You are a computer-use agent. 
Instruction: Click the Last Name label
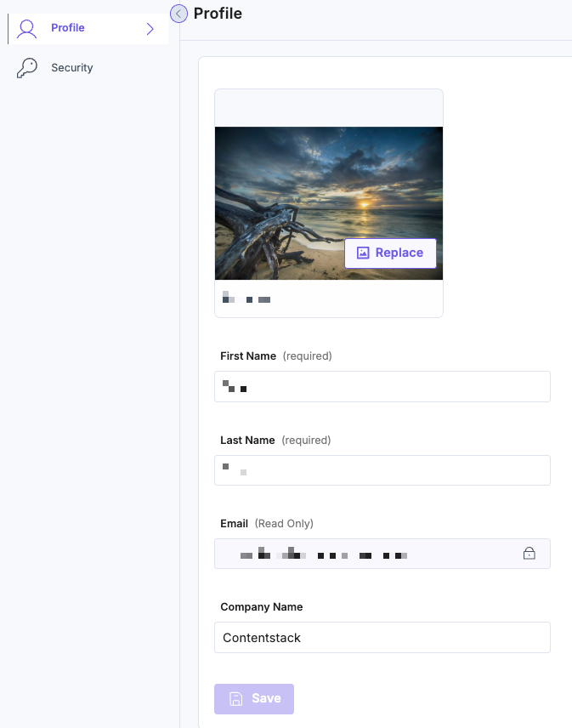click(x=247, y=441)
